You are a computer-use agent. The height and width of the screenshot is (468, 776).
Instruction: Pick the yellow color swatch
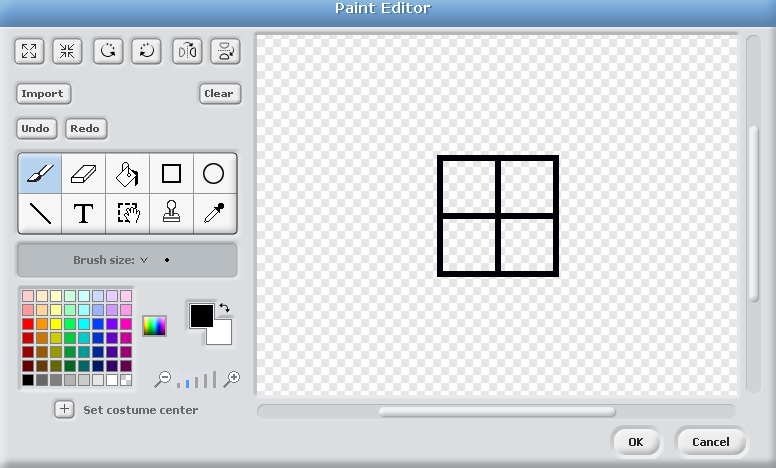coord(56,324)
